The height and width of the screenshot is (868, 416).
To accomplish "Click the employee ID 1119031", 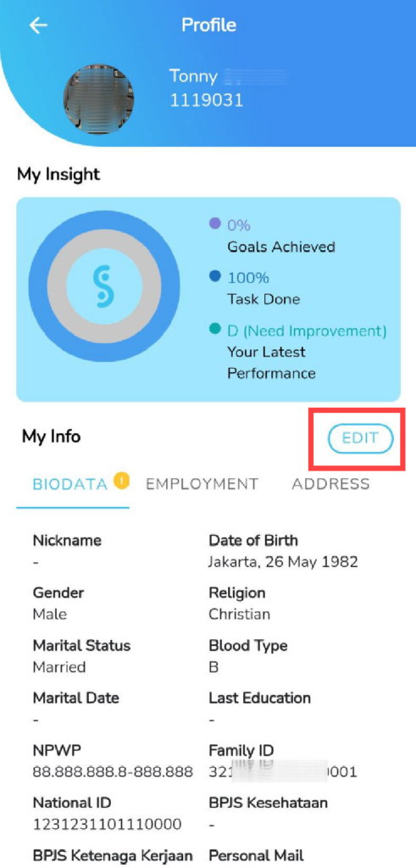I will [x=206, y=100].
